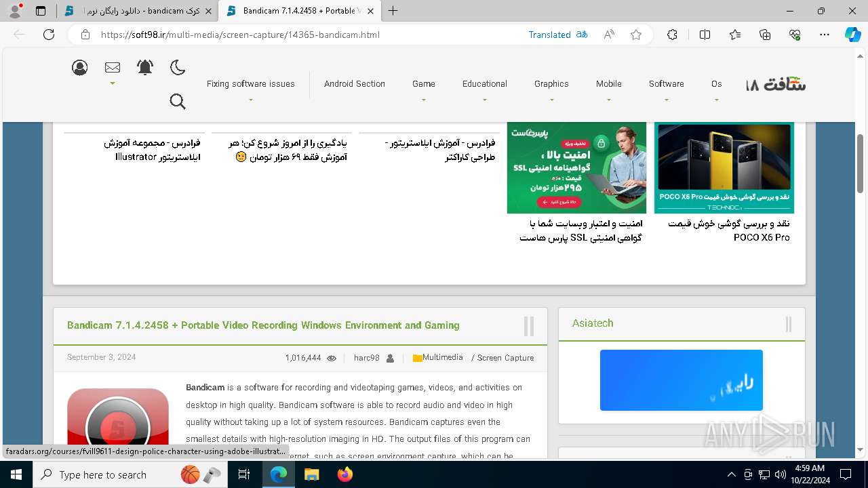Screen dimensions: 868x488
Task: Click taskbar search box
Action: [130, 474]
